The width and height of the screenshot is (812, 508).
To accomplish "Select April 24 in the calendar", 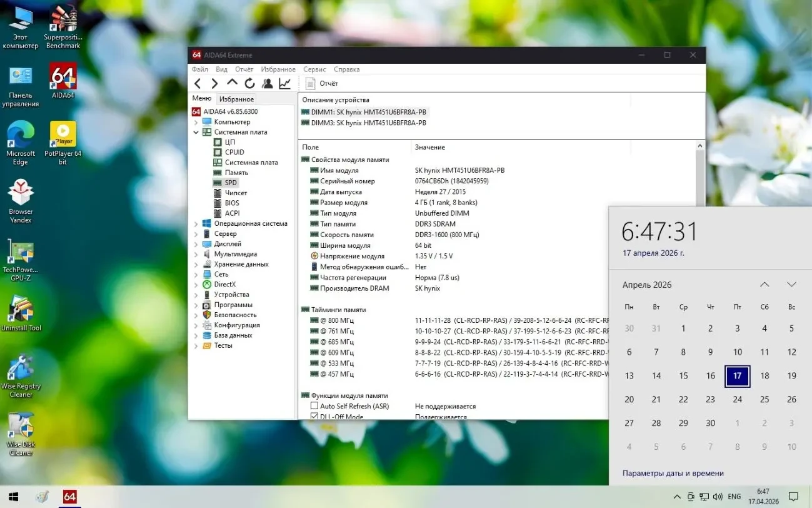I will click(x=737, y=399).
